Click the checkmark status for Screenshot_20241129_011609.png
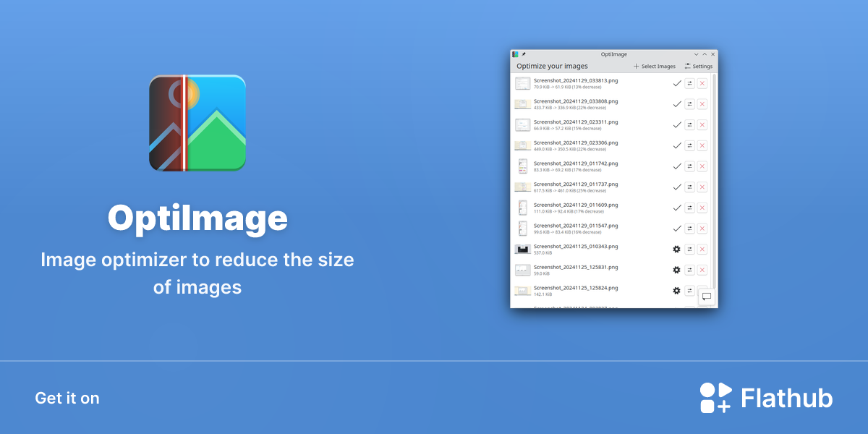Image resolution: width=868 pixels, height=434 pixels. coord(677,208)
